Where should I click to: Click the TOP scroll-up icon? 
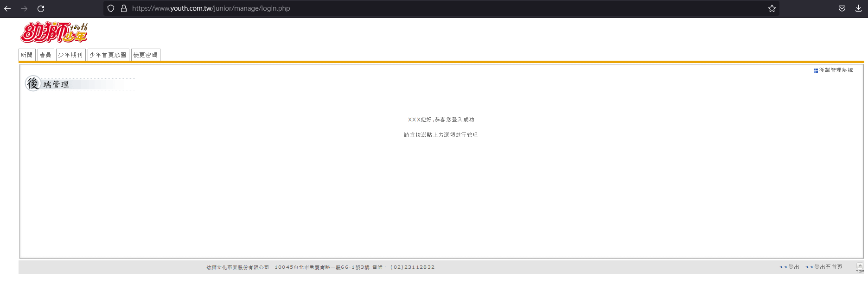[x=860, y=267]
